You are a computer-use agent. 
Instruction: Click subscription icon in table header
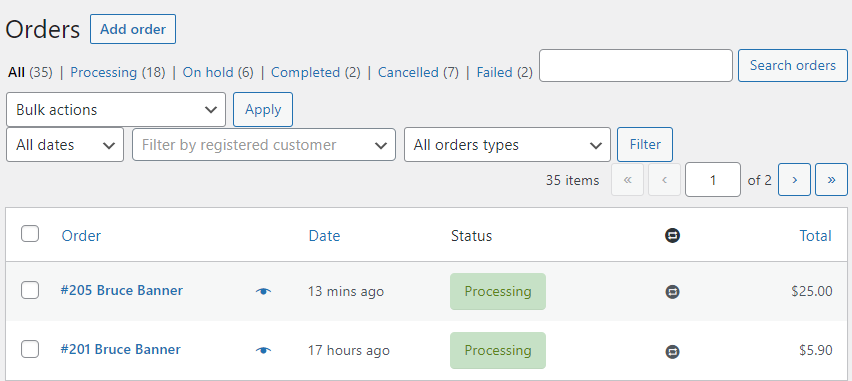click(x=672, y=235)
